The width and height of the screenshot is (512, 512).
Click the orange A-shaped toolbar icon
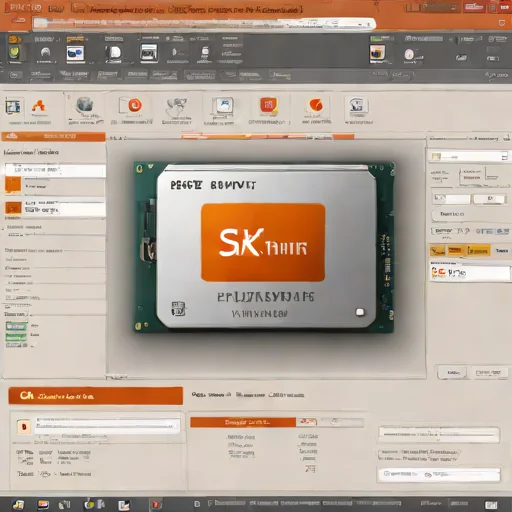pyautogui.click(x=39, y=106)
